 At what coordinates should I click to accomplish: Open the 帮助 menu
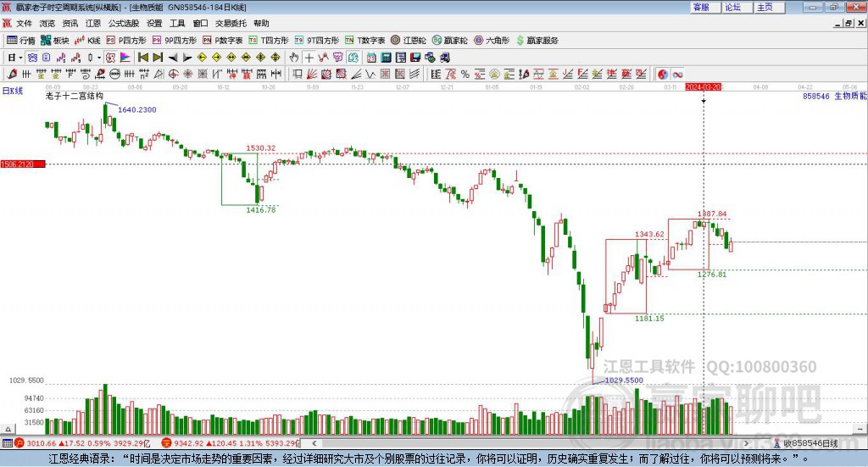(261, 23)
